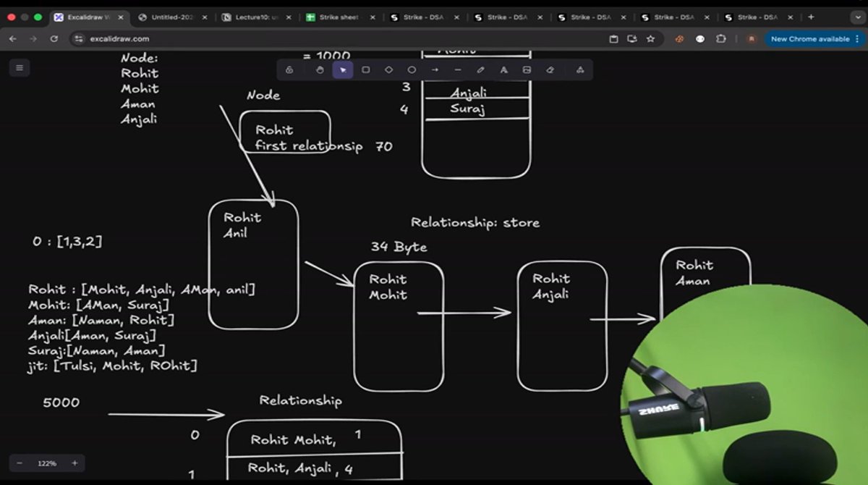Select the Ellipse shape tool

pos(412,70)
